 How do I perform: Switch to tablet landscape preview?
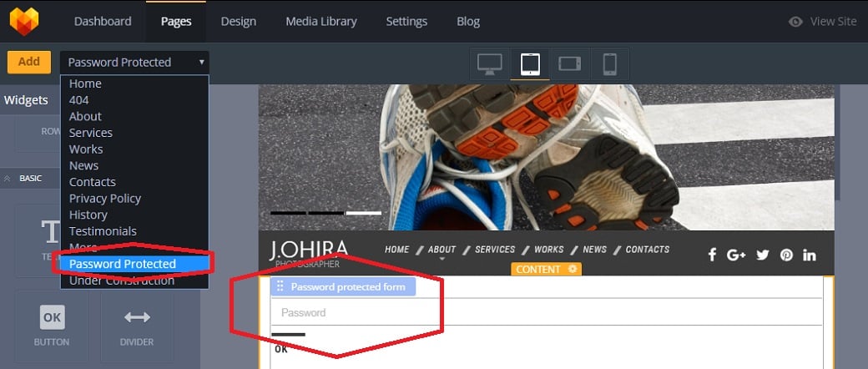click(570, 63)
